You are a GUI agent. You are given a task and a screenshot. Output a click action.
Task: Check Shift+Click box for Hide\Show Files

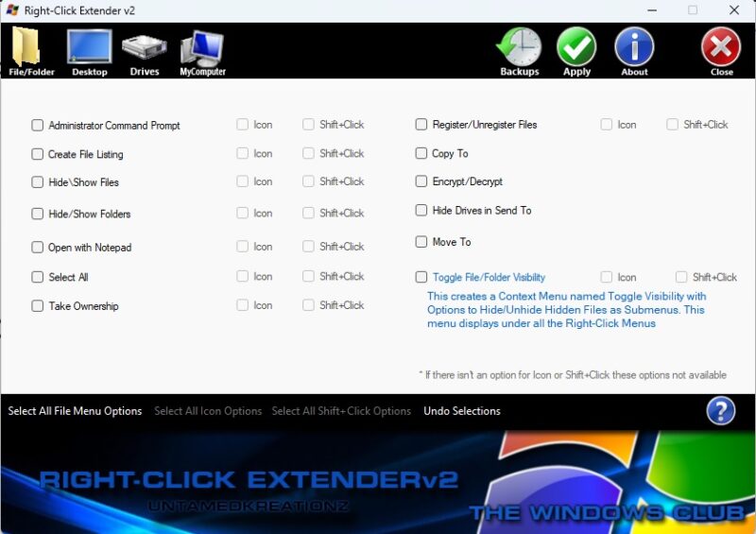(308, 181)
